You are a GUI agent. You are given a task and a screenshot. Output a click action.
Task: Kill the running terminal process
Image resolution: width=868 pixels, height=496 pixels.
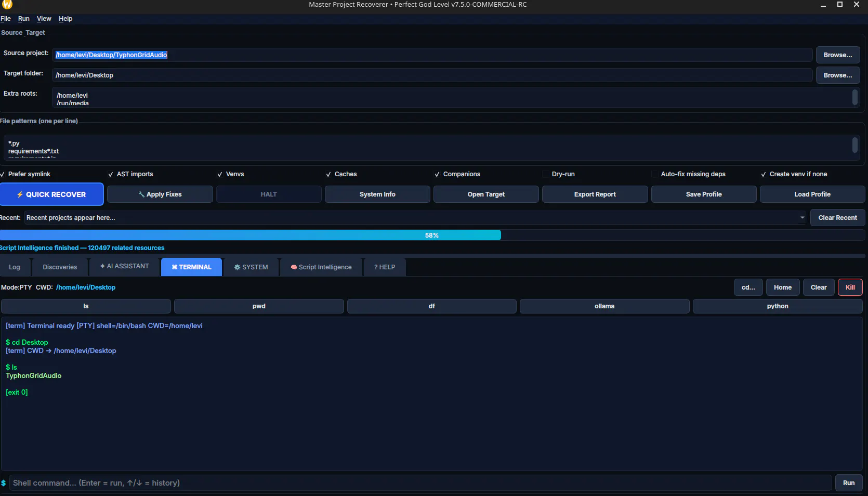[850, 288]
